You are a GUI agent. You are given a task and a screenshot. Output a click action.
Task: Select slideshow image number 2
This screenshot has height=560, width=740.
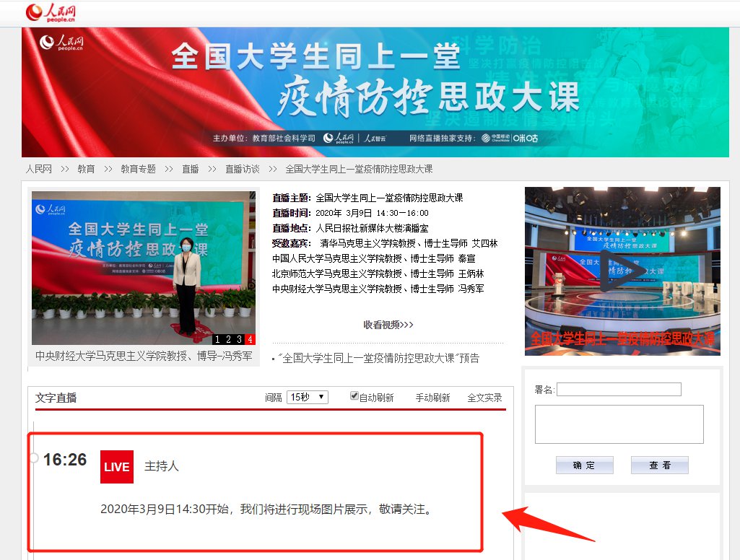(x=228, y=339)
